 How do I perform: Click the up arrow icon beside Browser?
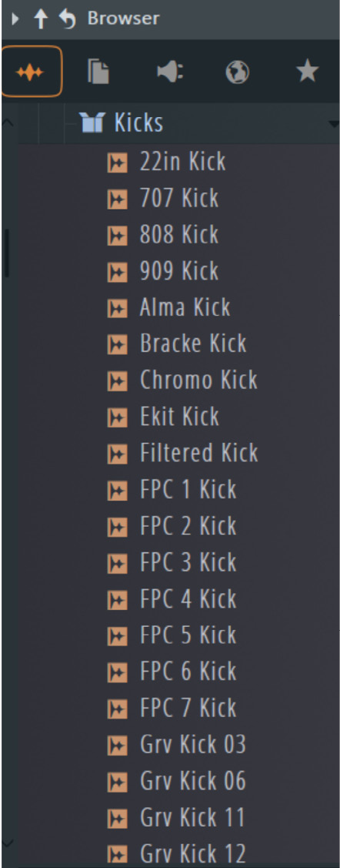pyautogui.click(x=41, y=19)
